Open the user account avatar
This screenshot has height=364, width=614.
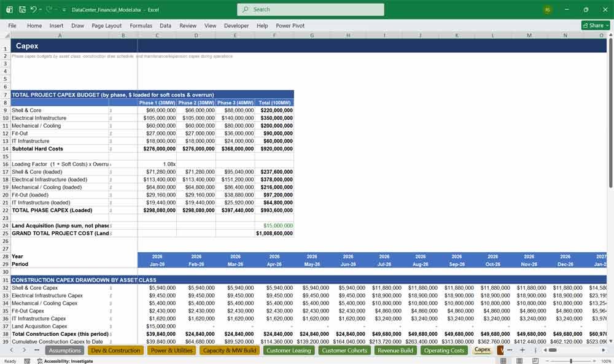coord(548,10)
